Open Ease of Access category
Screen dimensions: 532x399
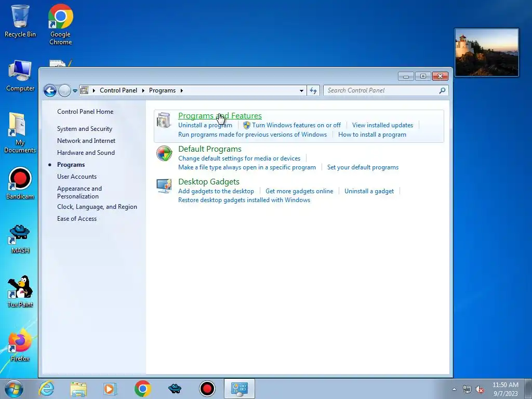(x=77, y=219)
